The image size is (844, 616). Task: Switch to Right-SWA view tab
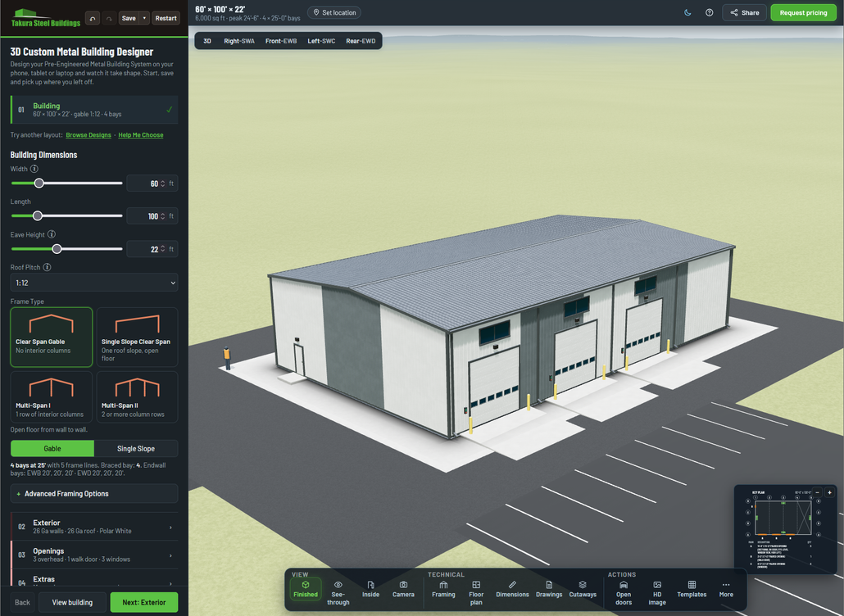click(x=239, y=41)
